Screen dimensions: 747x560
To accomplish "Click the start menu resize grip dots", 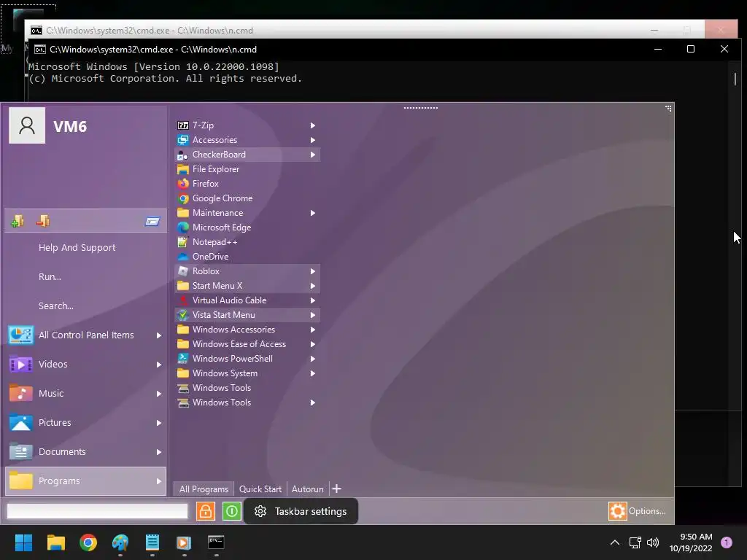I will tap(421, 108).
